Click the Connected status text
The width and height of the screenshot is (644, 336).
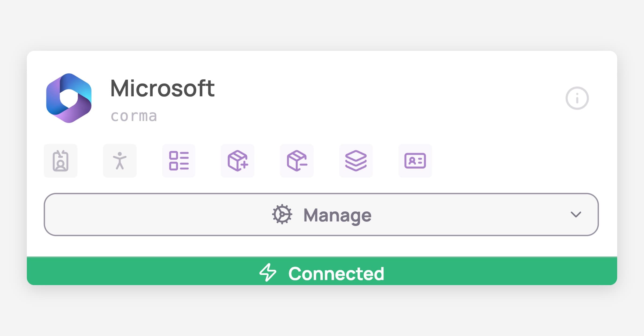(x=336, y=274)
